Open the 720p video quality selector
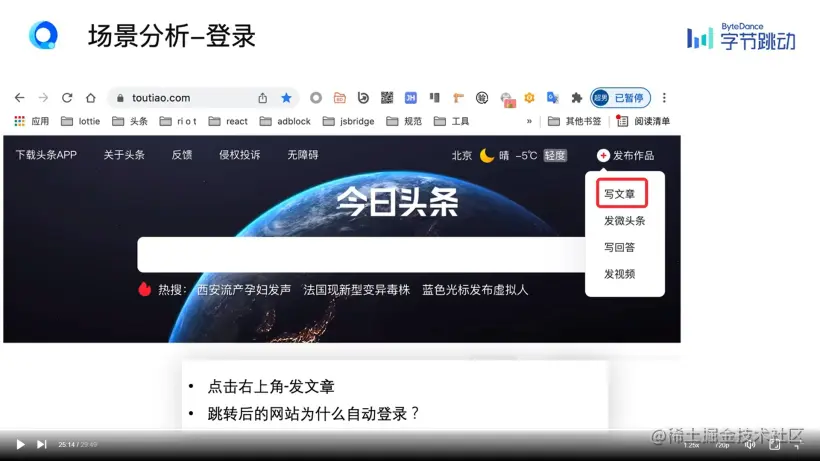Viewport: 820px width, 461px height. [x=722, y=445]
